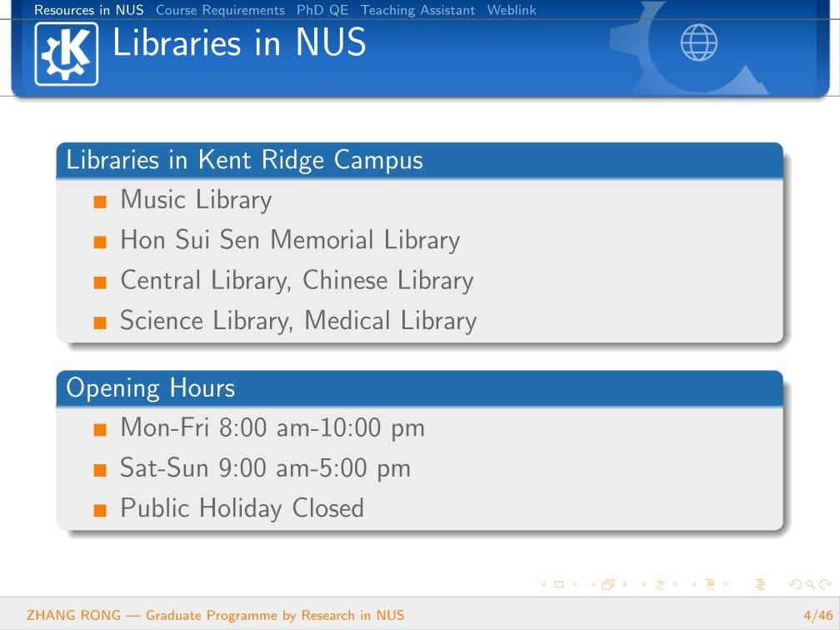Click the subsection navigation icon
The width and height of the screenshot is (840, 630).
coord(660,584)
